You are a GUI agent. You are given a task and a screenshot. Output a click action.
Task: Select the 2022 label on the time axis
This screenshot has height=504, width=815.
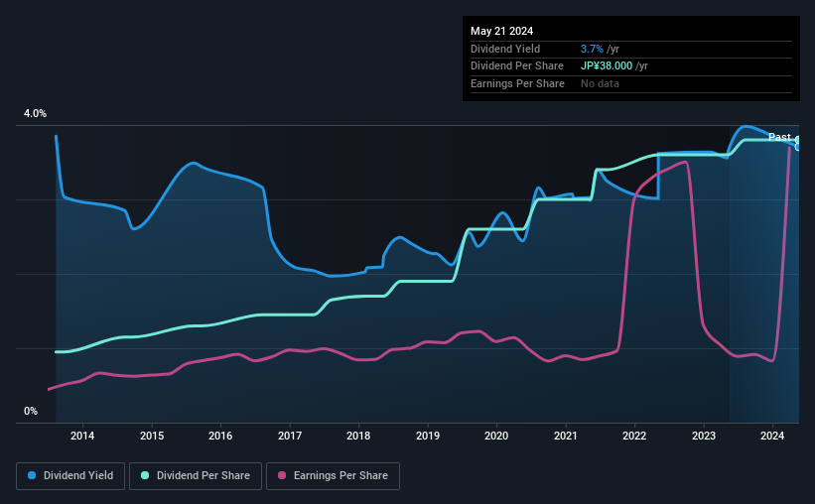pos(634,436)
